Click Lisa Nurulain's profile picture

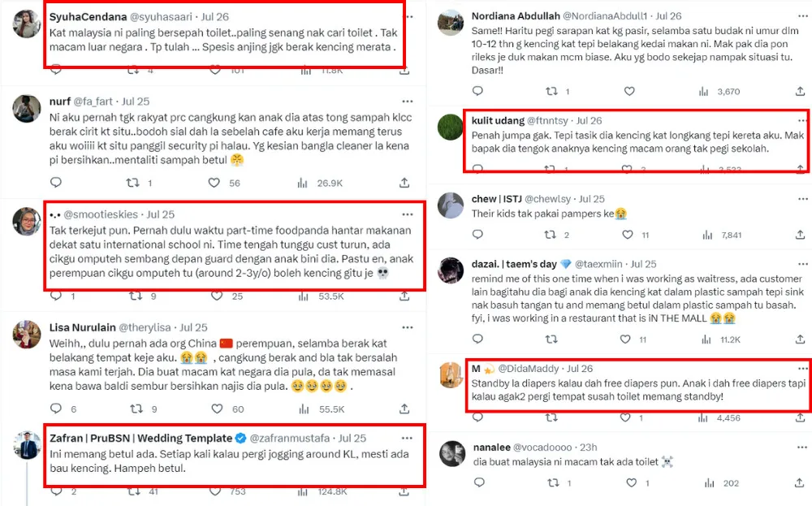28,333
